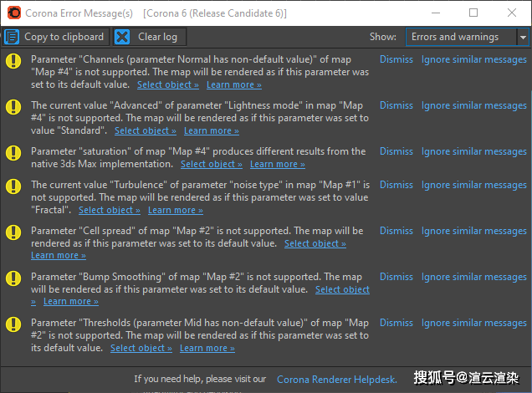Click the Corona app logo icon
This screenshot has width=532, height=393.
point(14,13)
